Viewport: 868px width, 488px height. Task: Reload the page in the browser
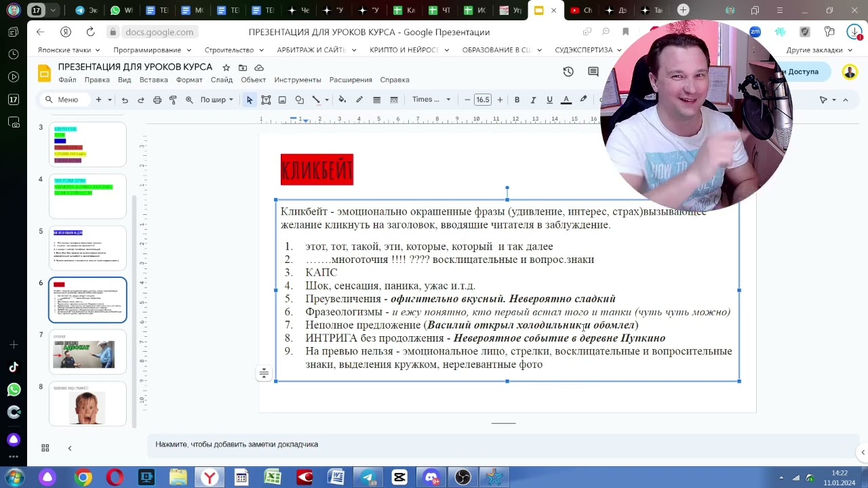point(90,32)
